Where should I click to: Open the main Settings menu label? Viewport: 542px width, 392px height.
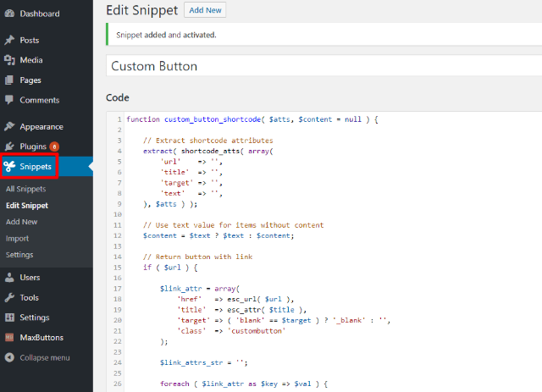[x=34, y=317]
